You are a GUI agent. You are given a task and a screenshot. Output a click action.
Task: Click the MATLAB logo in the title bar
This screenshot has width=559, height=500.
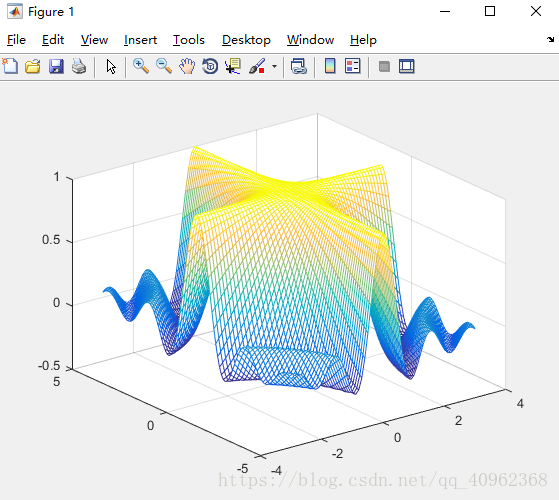click(x=15, y=11)
